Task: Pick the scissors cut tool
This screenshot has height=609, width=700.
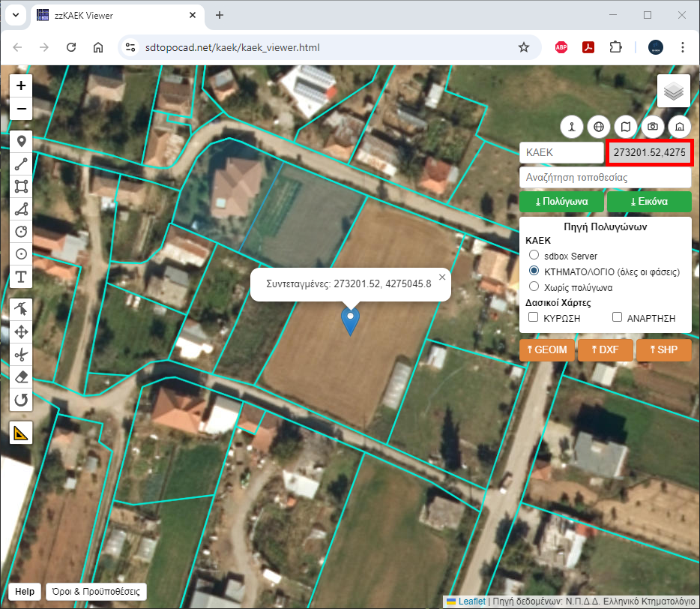Action: pos(21,354)
